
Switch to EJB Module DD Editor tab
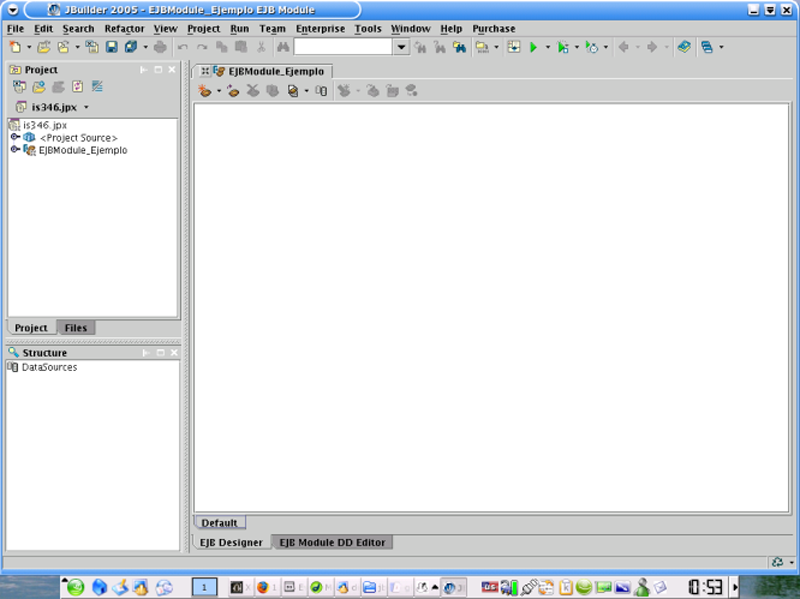[x=332, y=542]
